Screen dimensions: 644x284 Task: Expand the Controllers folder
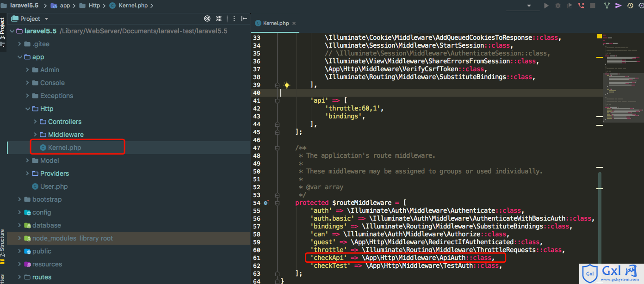coord(36,122)
